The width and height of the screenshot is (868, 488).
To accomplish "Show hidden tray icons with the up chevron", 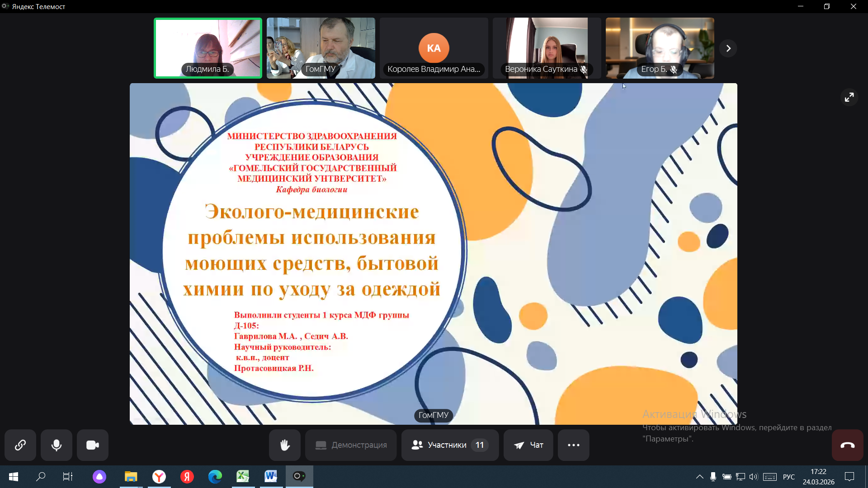I will coord(699,477).
